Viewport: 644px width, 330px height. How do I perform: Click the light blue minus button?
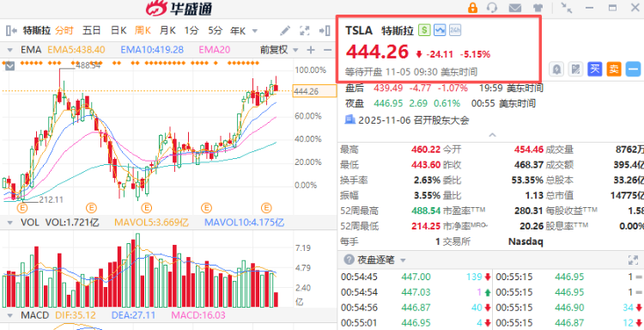634,69
